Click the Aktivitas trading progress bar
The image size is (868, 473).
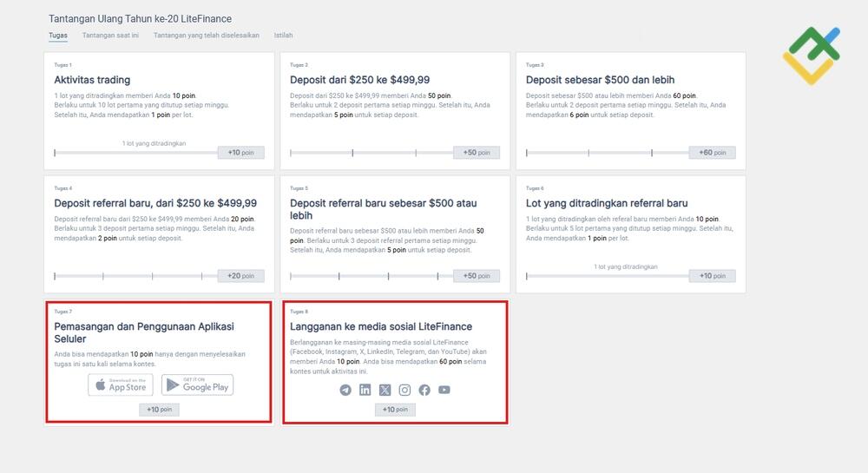[135, 153]
